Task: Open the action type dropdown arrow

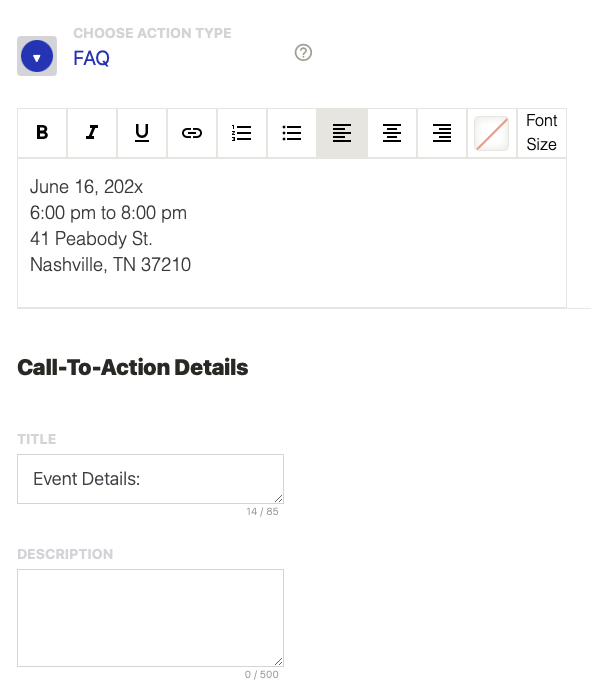Action: tap(37, 57)
